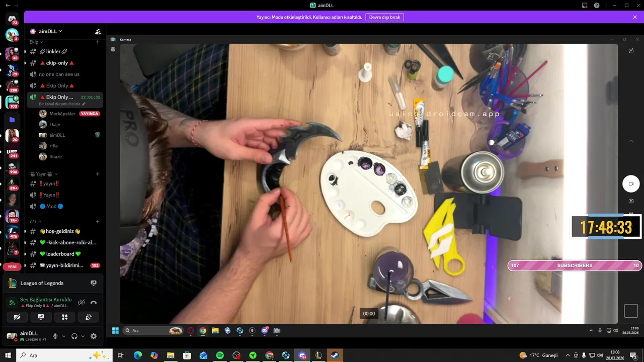Click 'Devre dışı bırak' streamer mode button
This screenshot has height=362, width=644.
pos(384,17)
